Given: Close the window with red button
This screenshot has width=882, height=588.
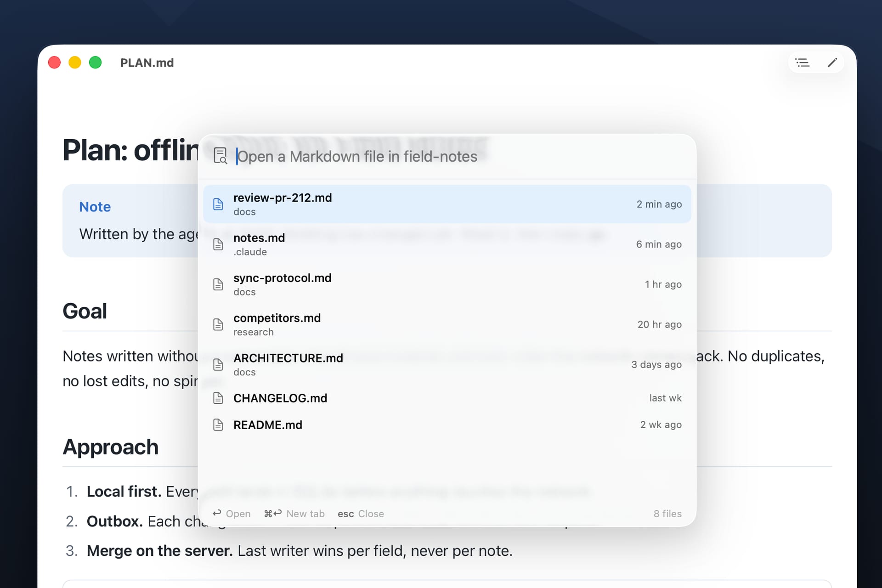Looking at the screenshot, I should click(x=54, y=62).
